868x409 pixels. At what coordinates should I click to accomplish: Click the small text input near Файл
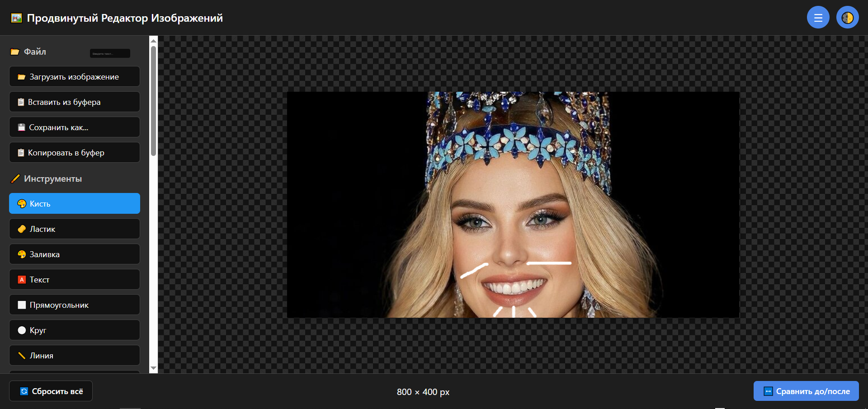coord(110,53)
